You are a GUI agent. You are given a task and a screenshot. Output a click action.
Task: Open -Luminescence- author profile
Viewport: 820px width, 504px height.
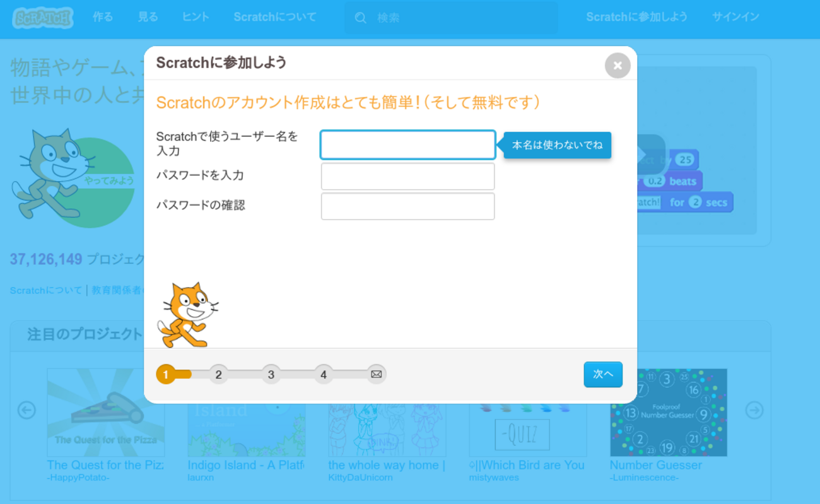coord(644,478)
